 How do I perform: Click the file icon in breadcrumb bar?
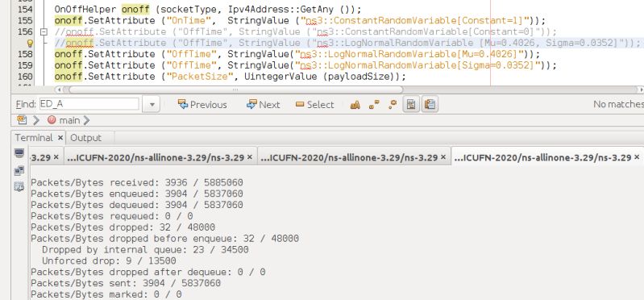pos(22,120)
